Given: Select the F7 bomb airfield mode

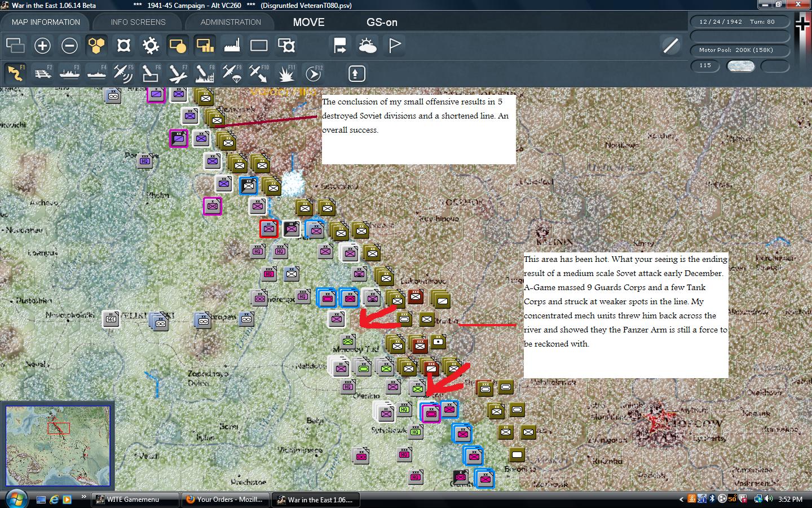Looking at the screenshot, I should click(x=178, y=73).
